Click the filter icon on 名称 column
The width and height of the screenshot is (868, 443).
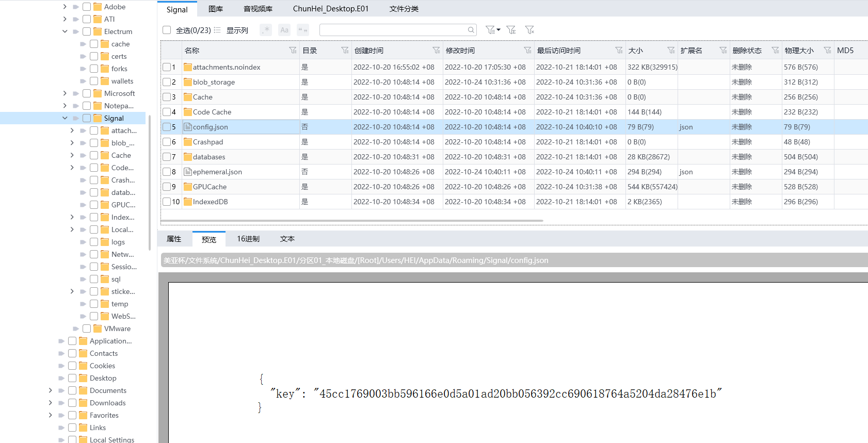coord(293,50)
